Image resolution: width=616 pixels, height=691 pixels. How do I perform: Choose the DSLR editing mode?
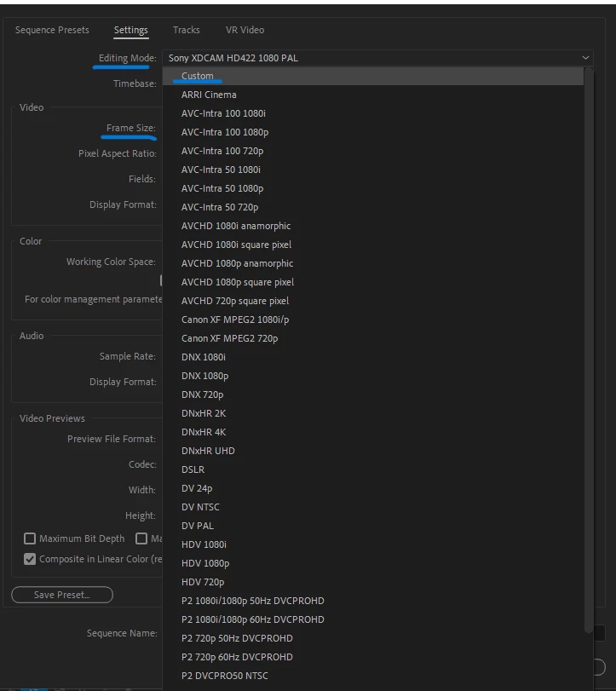pyautogui.click(x=373, y=469)
